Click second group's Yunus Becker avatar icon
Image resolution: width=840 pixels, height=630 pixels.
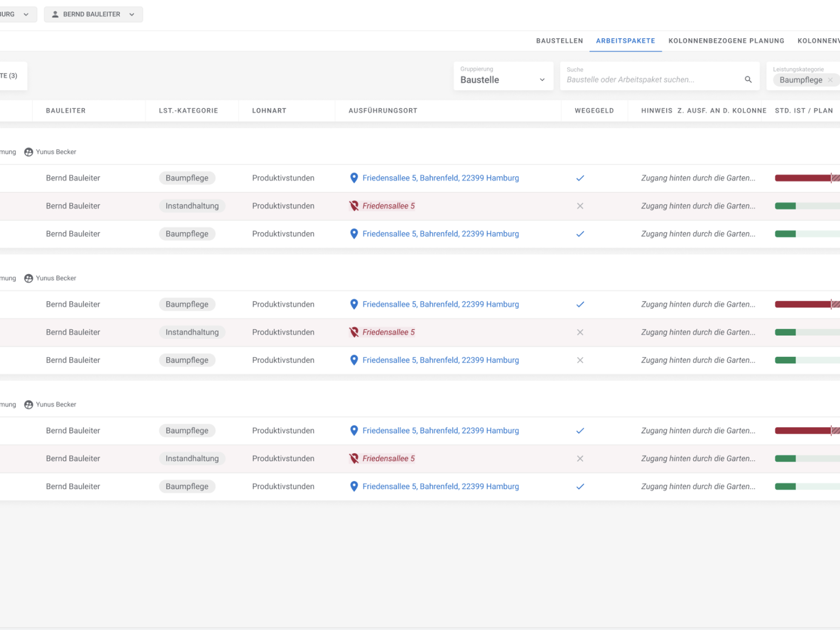(29, 278)
